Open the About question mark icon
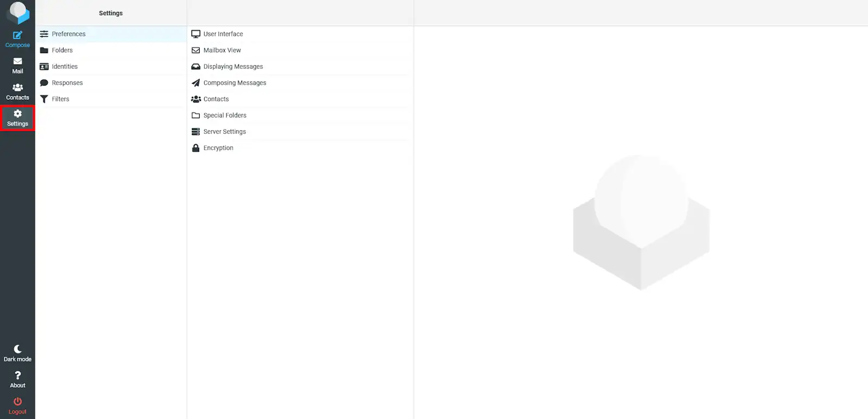868x419 pixels. (17, 376)
